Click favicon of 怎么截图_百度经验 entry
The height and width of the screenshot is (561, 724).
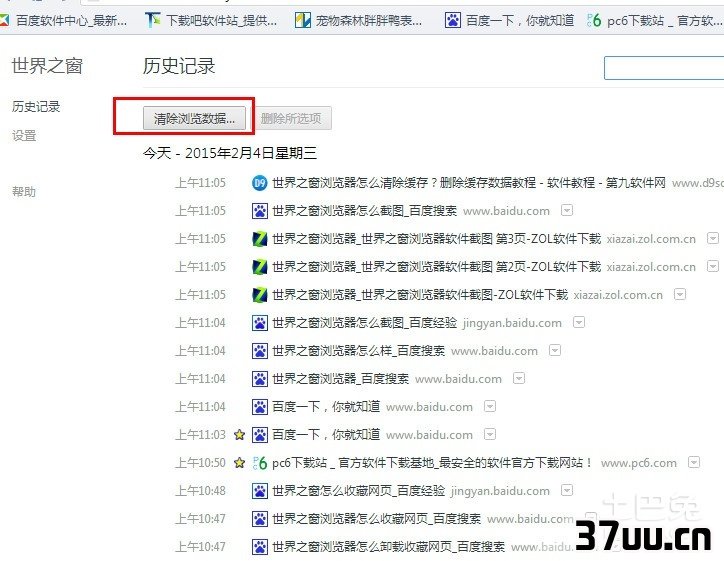259,323
